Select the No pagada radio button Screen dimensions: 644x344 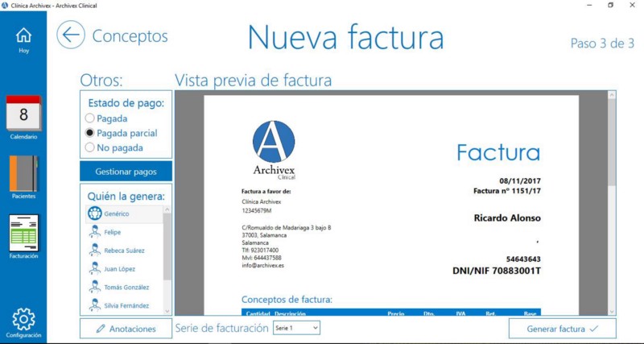[89, 147]
